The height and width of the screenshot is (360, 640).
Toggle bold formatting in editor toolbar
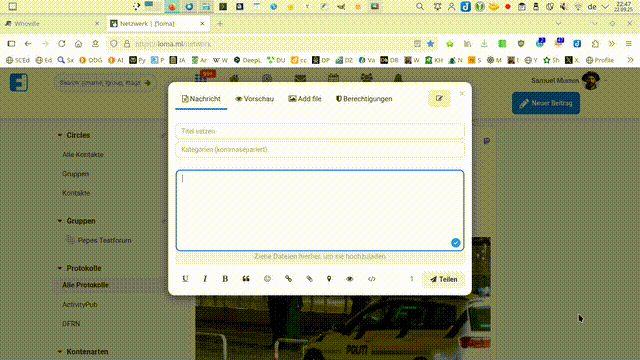click(225, 279)
